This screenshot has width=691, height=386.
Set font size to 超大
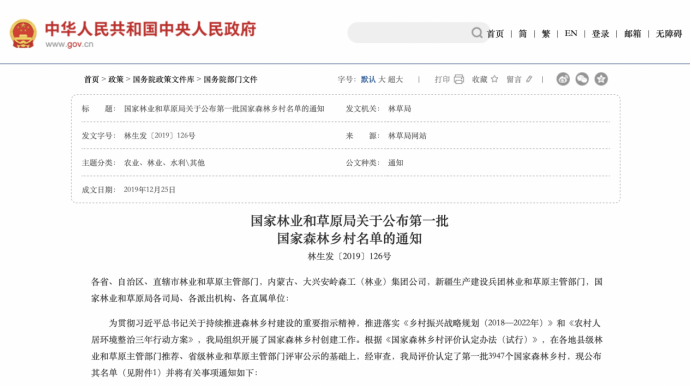click(x=395, y=79)
